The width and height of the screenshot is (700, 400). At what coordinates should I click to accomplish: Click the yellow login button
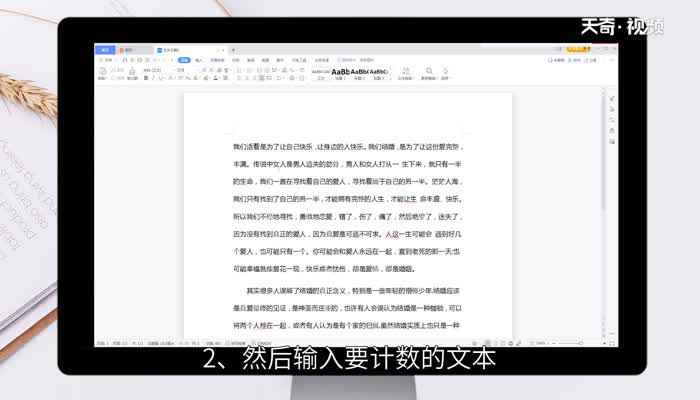[x=578, y=49]
